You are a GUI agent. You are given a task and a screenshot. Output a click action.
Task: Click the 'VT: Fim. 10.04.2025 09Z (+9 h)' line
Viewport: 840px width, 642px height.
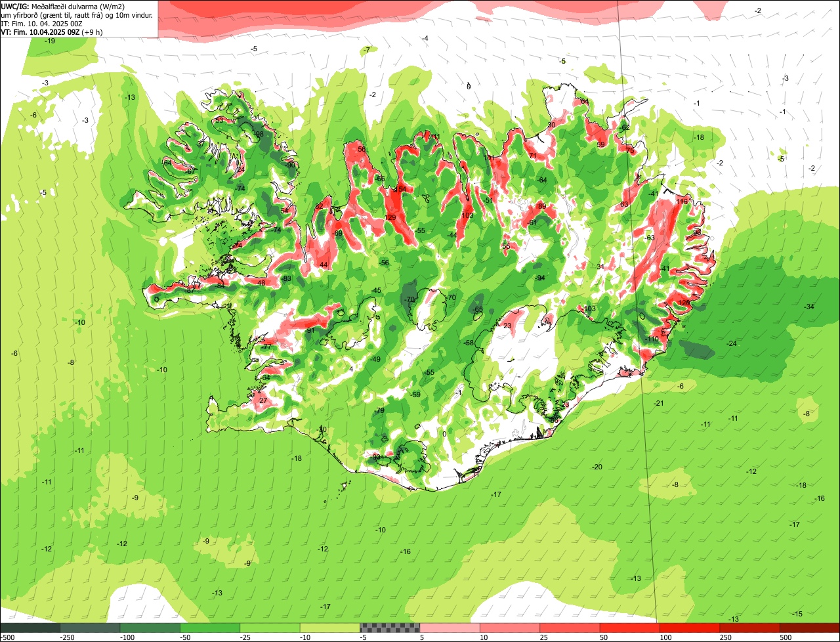point(51,32)
